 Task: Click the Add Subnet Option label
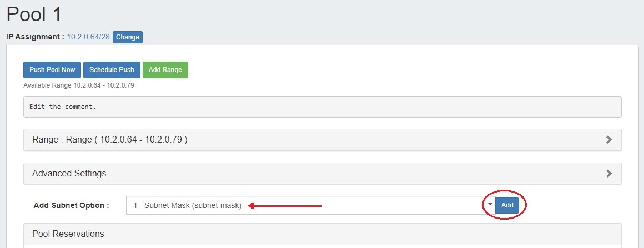pos(71,205)
